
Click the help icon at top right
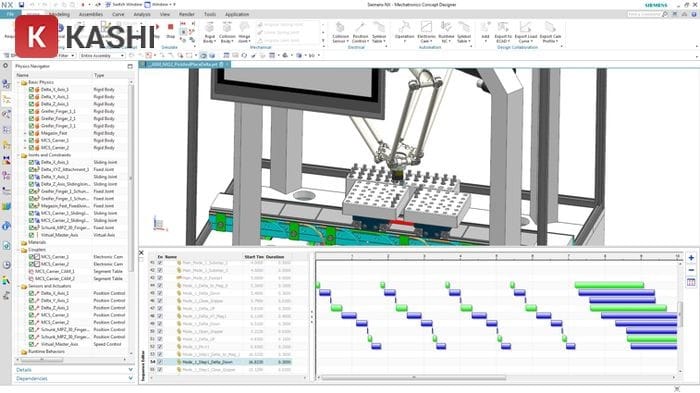(694, 14)
